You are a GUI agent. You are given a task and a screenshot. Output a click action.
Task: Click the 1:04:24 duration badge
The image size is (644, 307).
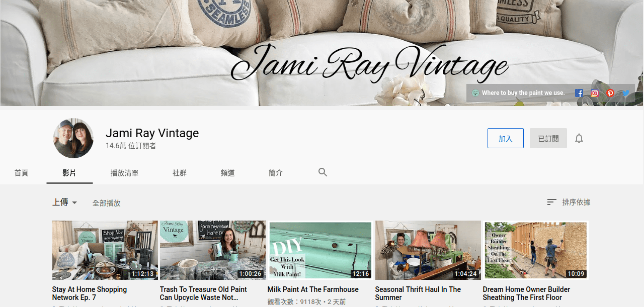pos(465,274)
